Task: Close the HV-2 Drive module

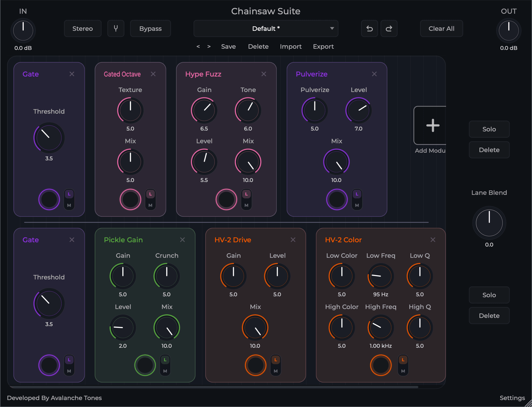Action: [293, 240]
